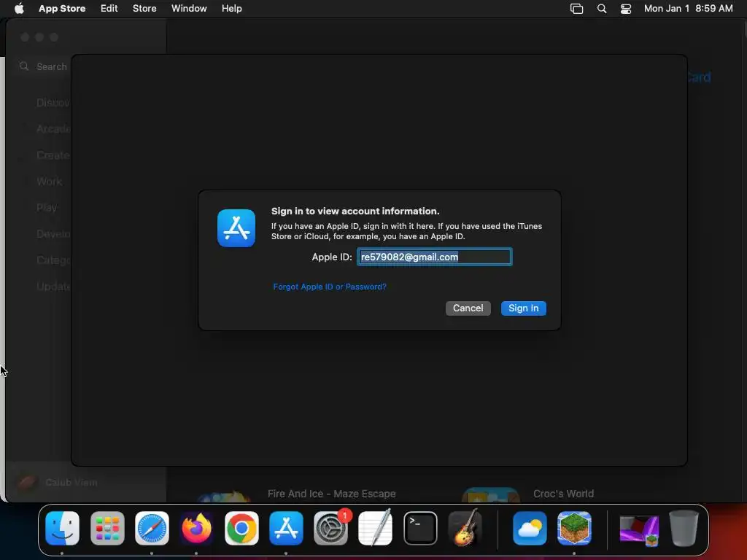Screen dimensions: 747x560
Task: Select Work in the App Store sidebar
Action: click(49, 182)
